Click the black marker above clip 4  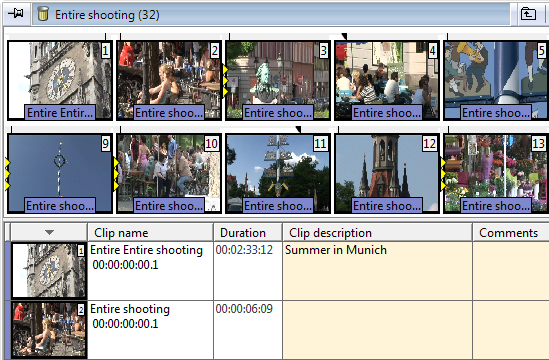point(344,36)
